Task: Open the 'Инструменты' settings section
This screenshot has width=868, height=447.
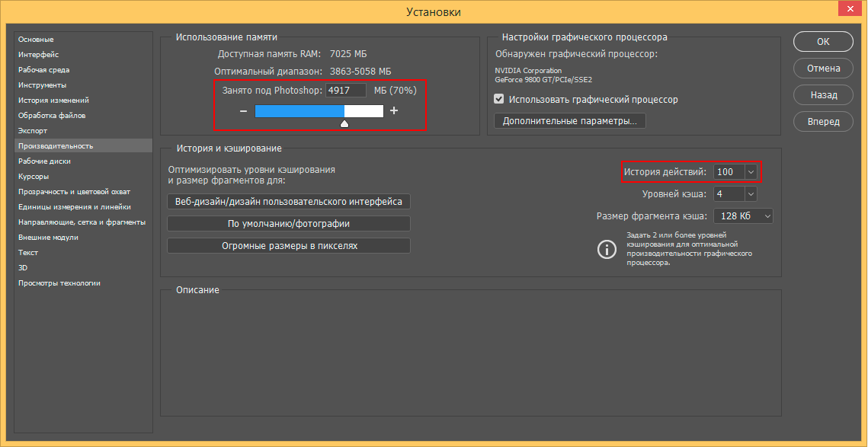Action: coord(43,85)
